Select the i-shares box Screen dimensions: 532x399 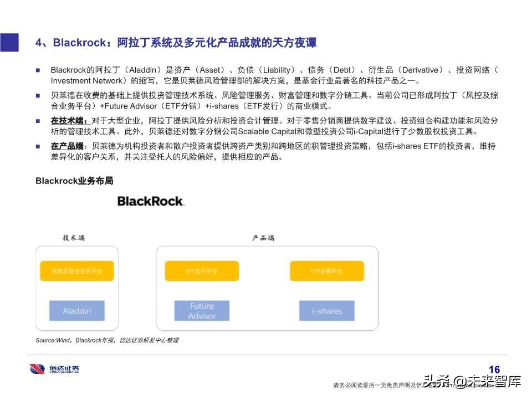[x=327, y=311]
